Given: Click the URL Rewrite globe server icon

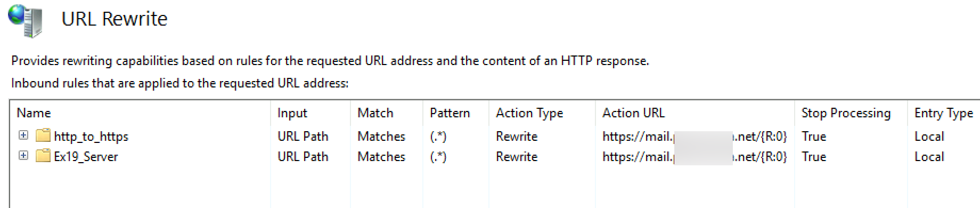Looking at the screenshot, I should [x=25, y=20].
